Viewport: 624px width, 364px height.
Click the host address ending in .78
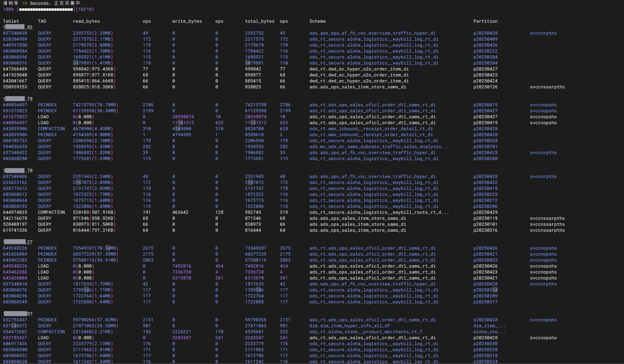point(18,99)
